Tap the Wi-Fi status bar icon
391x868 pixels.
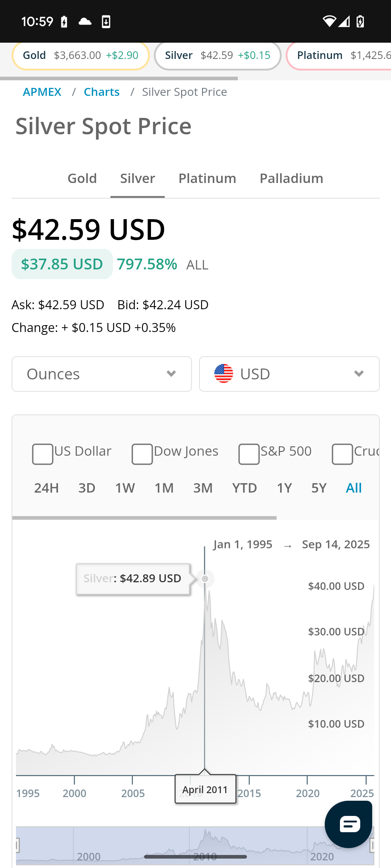(x=329, y=22)
